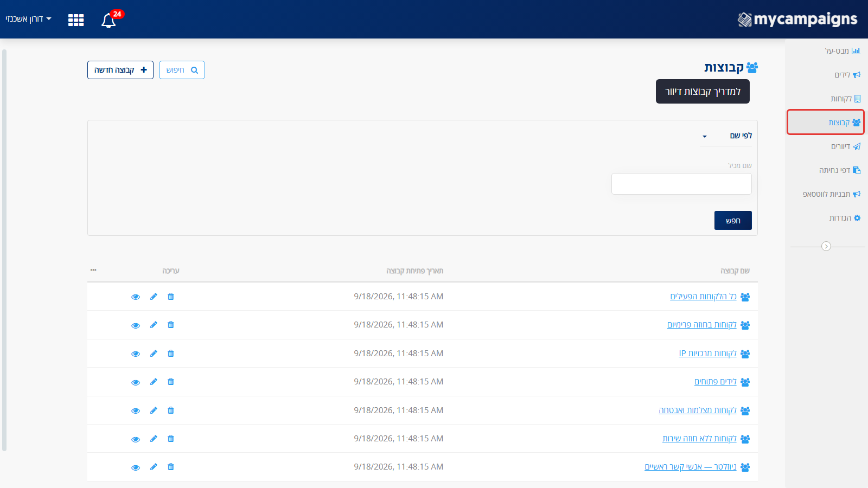Open table column options three-dots menu
Viewport: 868px width, 488px height.
(93, 270)
